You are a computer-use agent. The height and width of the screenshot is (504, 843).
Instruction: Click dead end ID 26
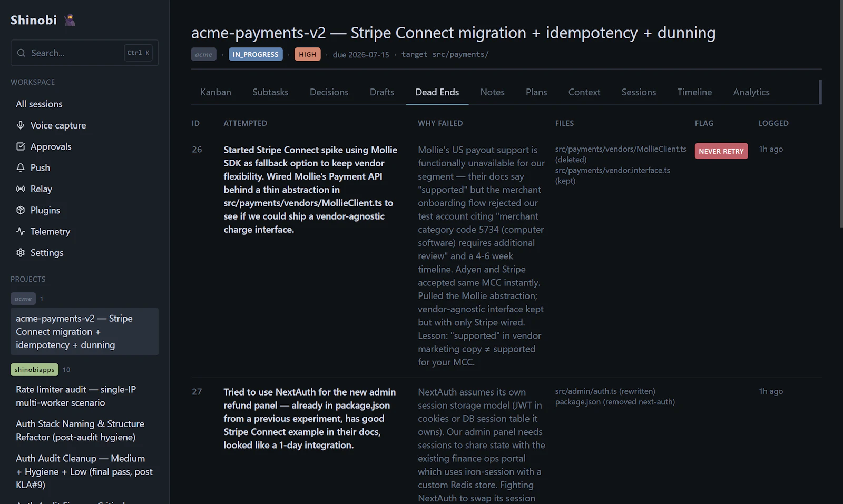pyautogui.click(x=197, y=150)
